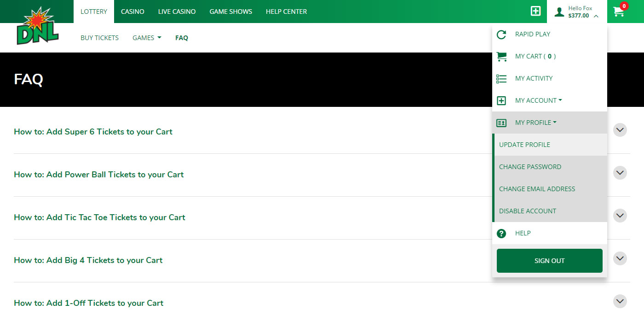
Task: Click the plus deposit icon in header
Action: click(x=535, y=12)
